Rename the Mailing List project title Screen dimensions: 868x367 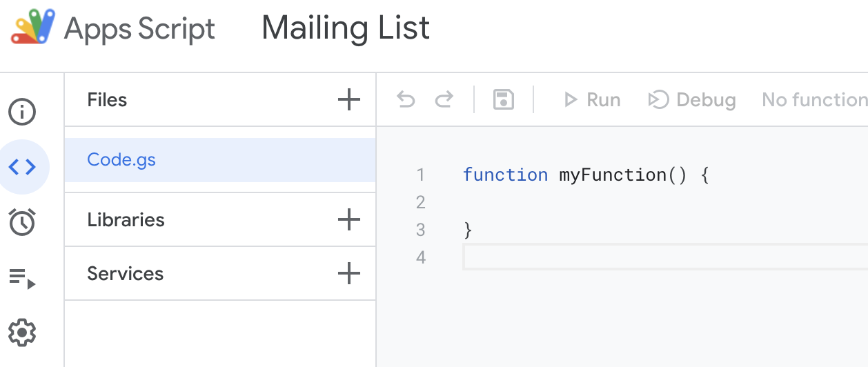tap(346, 28)
